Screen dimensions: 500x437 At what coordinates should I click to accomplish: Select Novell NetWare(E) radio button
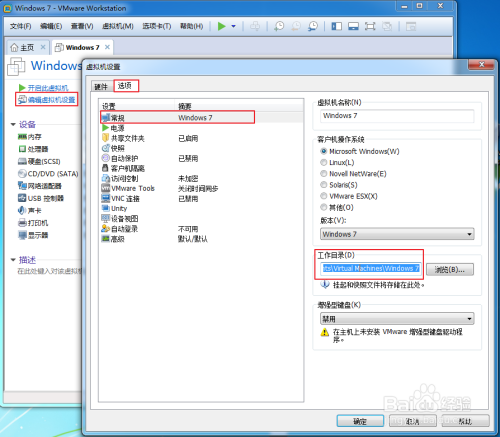coord(323,174)
